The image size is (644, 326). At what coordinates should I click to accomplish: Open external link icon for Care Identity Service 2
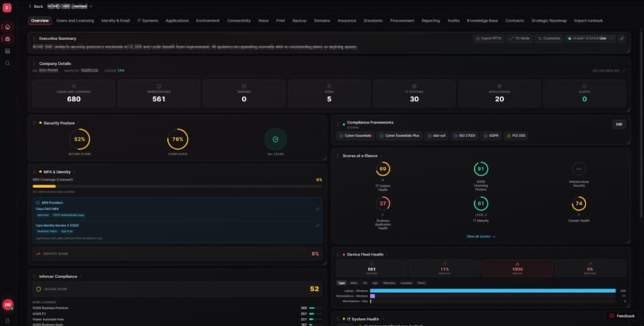[x=318, y=226]
